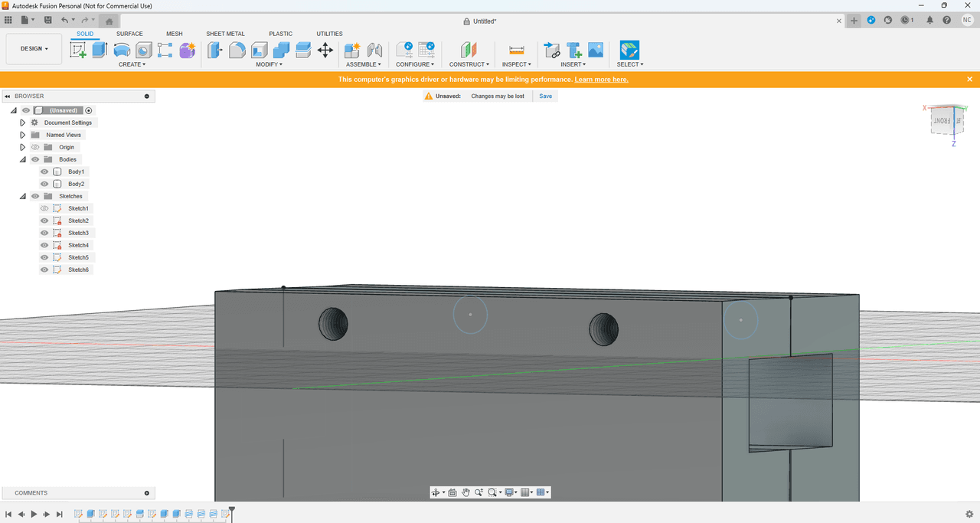The height and width of the screenshot is (523, 980).
Task: Open the DESIGN workspace dropdown
Action: click(x=34, y=49)
